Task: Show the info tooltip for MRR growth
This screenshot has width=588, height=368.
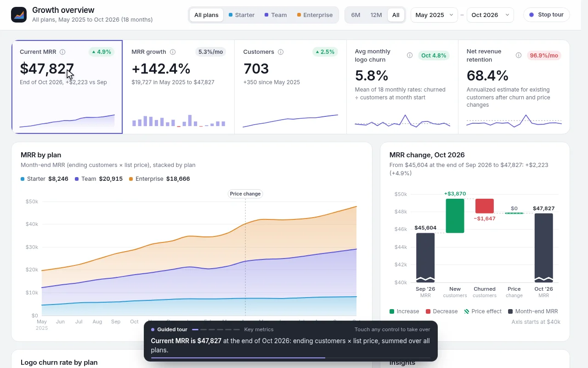Action: pyautogui.click(x=173, y=52)
